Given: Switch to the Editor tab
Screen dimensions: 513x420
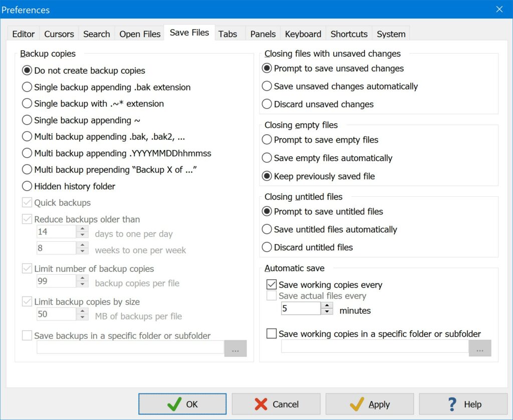Looking at the screenshot, I should (x=23, y=34).
